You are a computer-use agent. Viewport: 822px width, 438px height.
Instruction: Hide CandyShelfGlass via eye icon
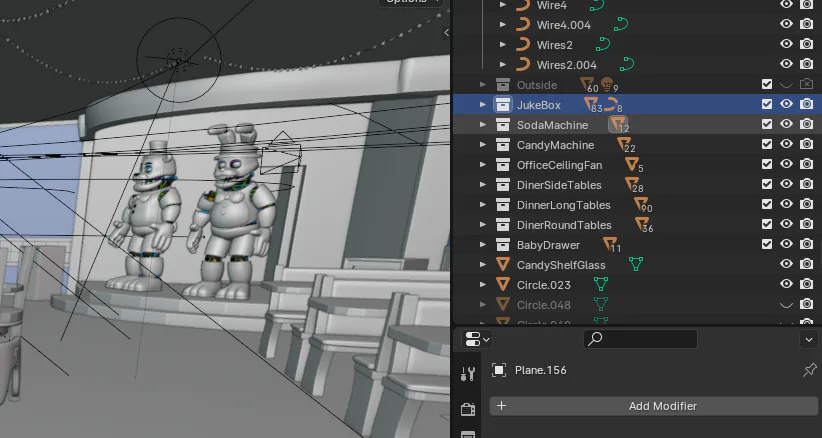pyautogui.click(x=786, y=264)
